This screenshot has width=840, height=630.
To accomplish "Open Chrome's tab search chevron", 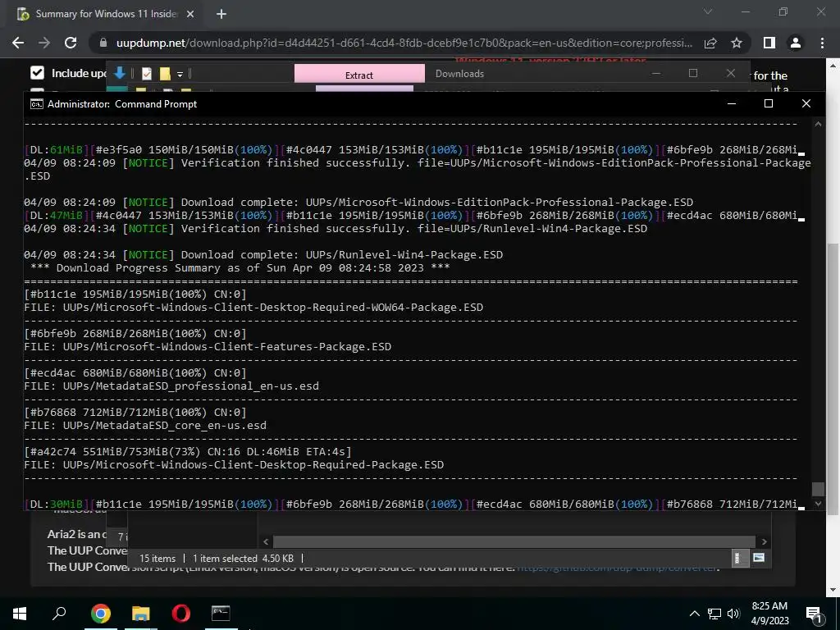I will pos(708,11).
